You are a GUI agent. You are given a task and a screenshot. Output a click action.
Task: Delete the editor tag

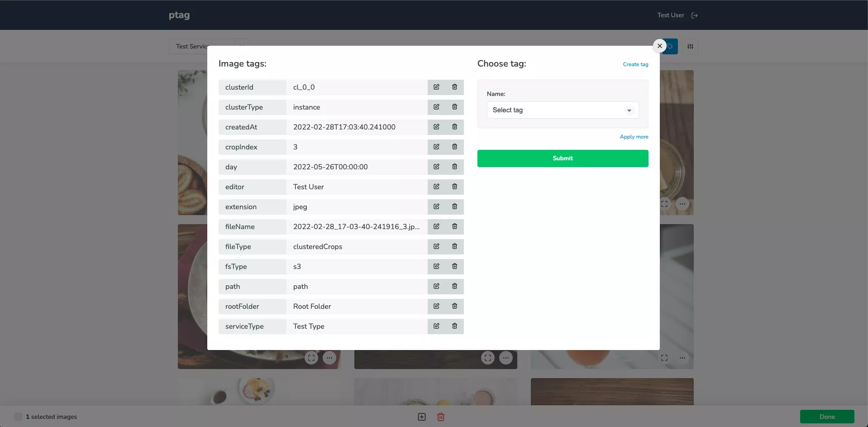(x=454, y=187)
